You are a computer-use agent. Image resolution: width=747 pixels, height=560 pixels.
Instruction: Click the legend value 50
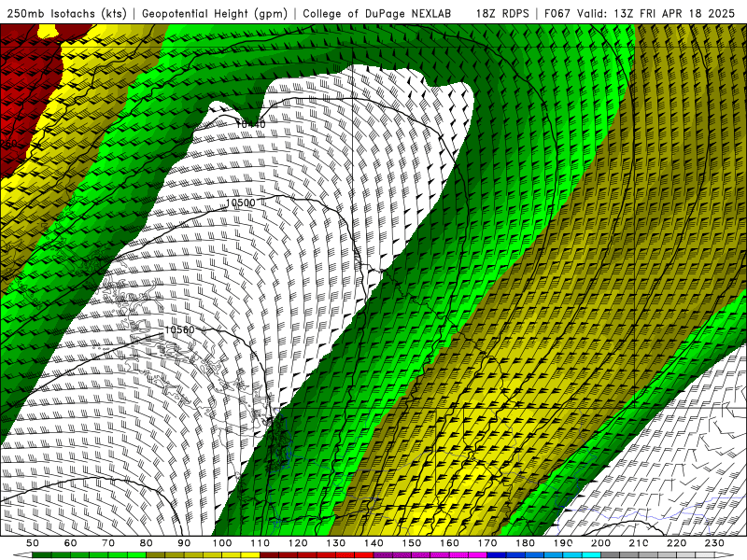click(x=33, y=543)
